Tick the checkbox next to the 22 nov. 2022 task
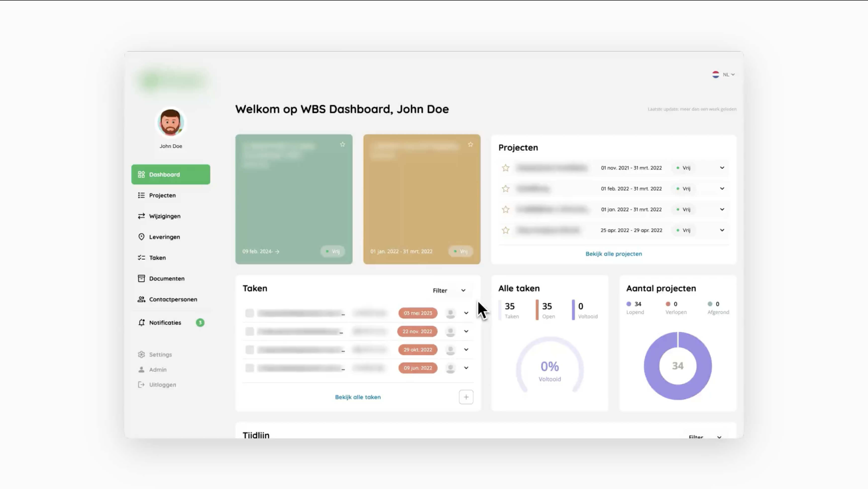 click(x=250, y=331)
